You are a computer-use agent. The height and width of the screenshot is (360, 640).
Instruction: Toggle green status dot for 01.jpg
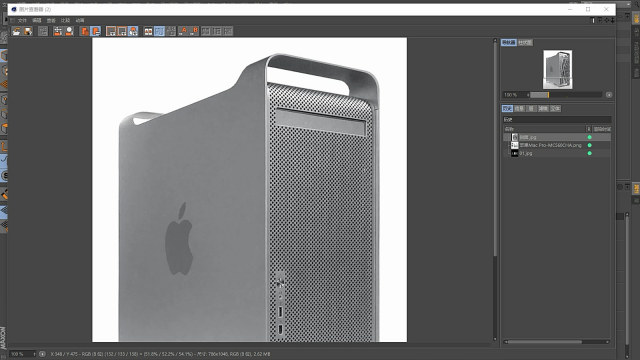[x=589, y=153]
